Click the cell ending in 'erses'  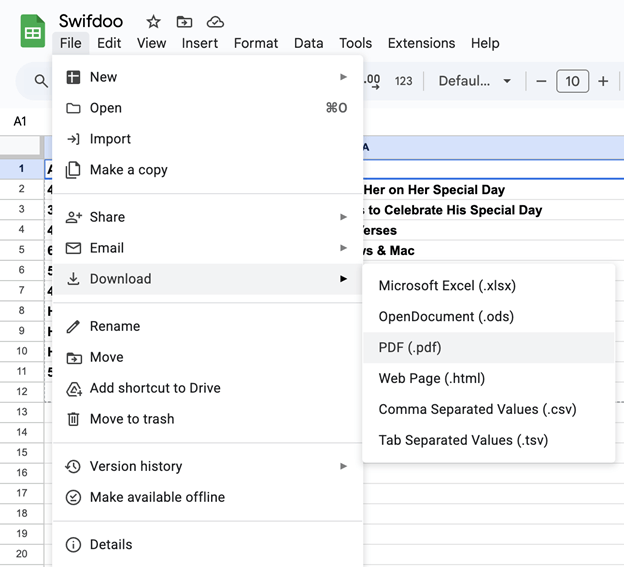(380, 230)
